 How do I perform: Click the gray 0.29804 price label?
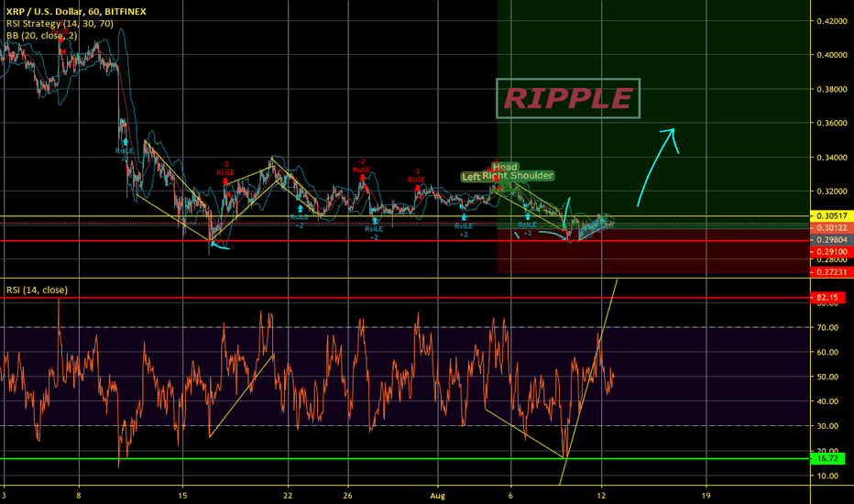[x=832, y=240]
